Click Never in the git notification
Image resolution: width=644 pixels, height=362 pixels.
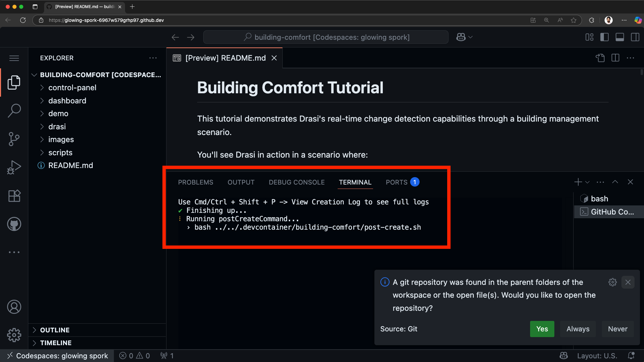617,329
